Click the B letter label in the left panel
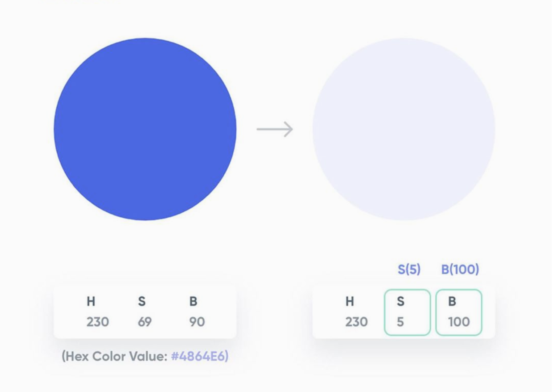This screenshot has height=392, width=554. pos(193,302)
